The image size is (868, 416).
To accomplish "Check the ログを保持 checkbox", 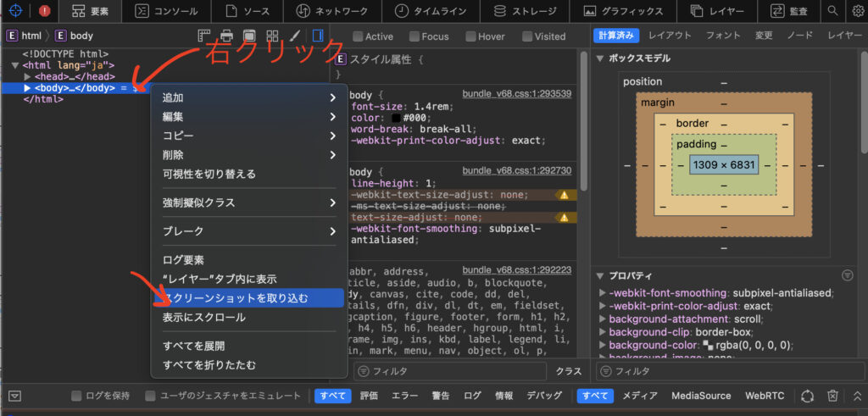I will pyautogui.click(x=76, y=396).
